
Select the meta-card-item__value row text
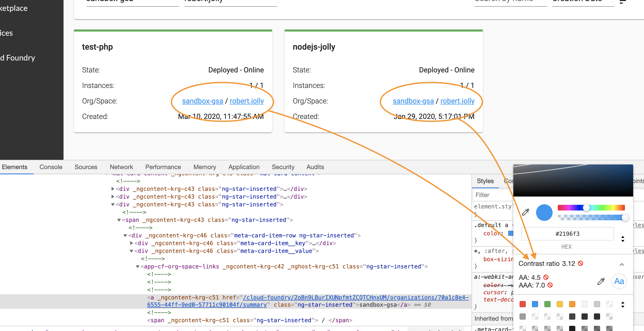point(227,251)
